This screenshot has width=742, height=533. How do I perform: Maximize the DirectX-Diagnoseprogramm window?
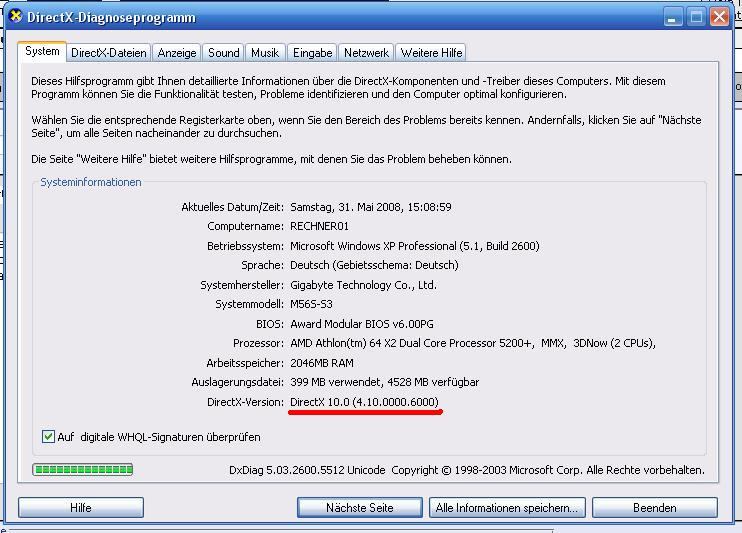696,18
